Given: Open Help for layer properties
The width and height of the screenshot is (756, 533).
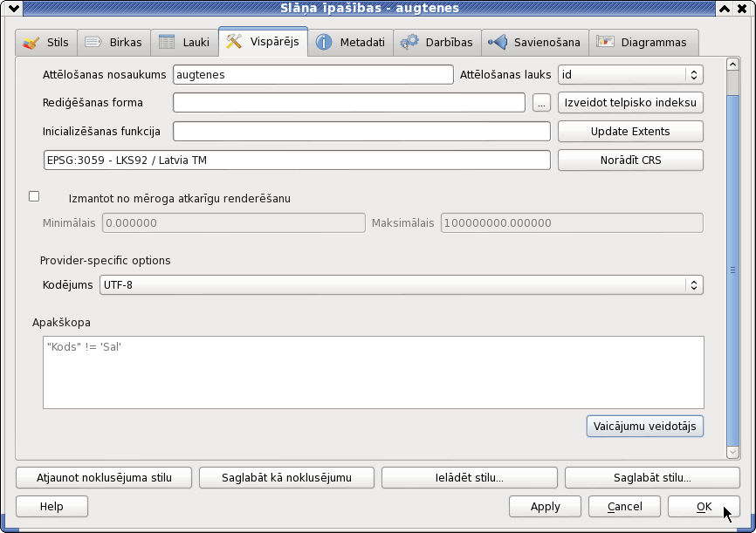Looking at the screenshot, I should tap(52, 507).
